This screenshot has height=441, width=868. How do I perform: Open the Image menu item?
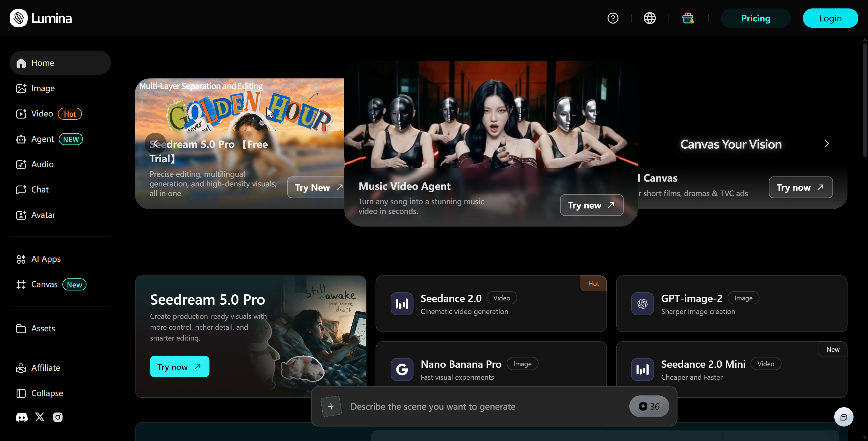click(60, 88)
